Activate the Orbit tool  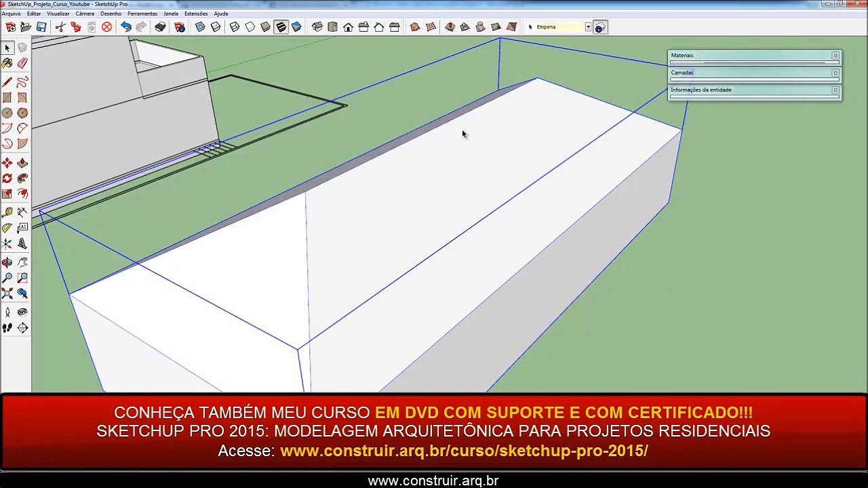7,262
